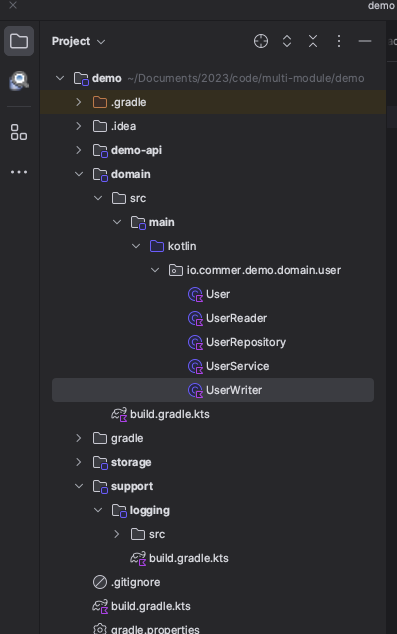Click the logging build.gradle.kts Gradle icon
The width and height of the screenshot is (397, 634).
click(138, 558)
